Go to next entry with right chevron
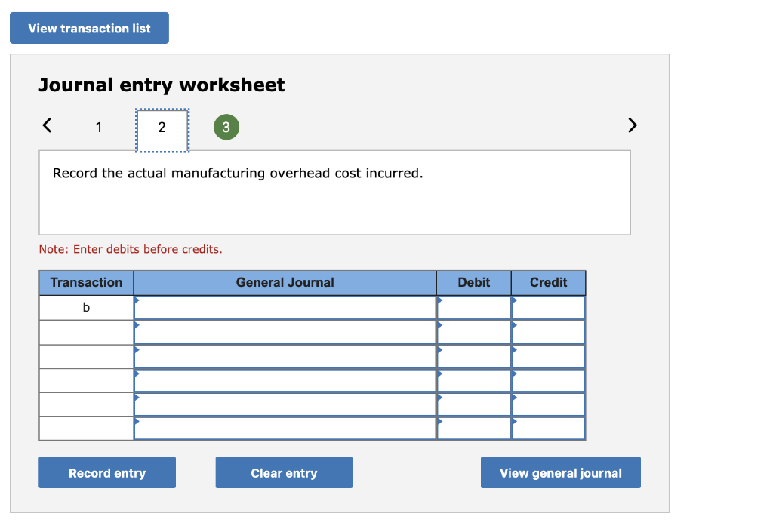 tap(633, 125)
